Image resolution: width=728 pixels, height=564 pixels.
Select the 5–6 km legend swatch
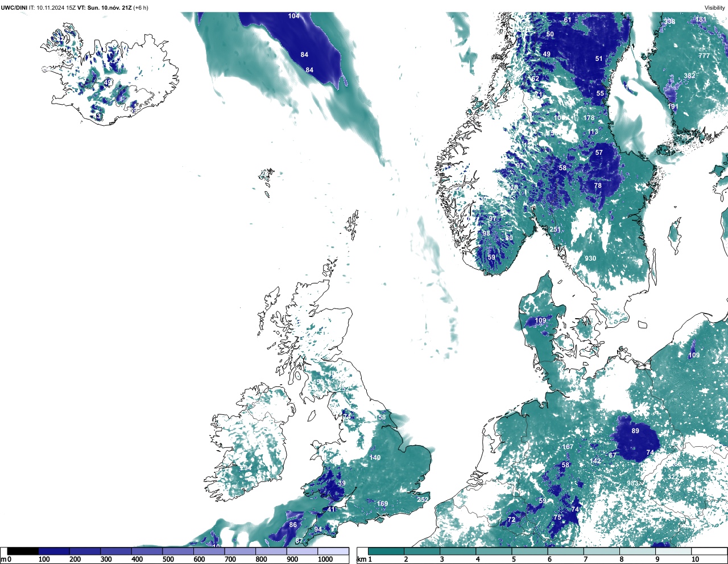(530, 551)
